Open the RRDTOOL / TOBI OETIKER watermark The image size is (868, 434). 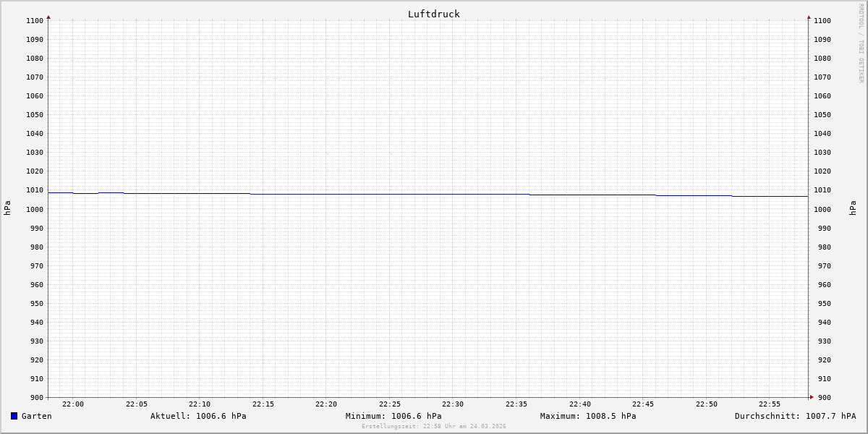click(861, 43)
